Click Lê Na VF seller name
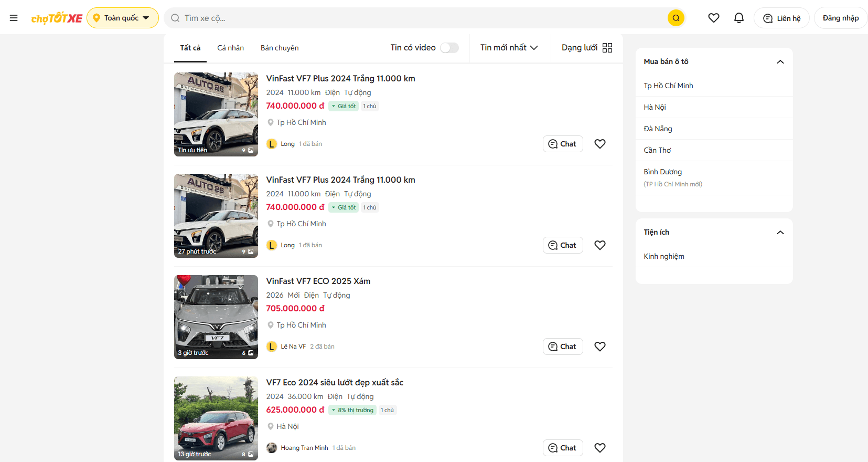Screen dimensions: 868x462 (293, 346)
